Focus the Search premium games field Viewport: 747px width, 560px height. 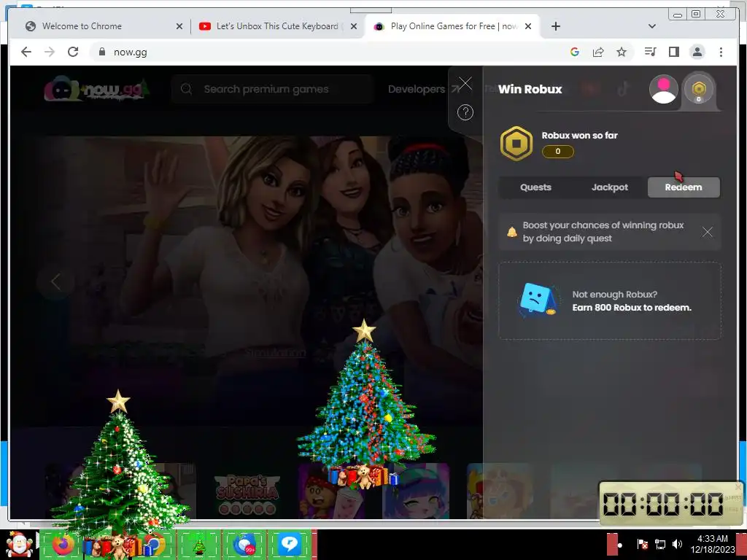click(x=271, y=89)
